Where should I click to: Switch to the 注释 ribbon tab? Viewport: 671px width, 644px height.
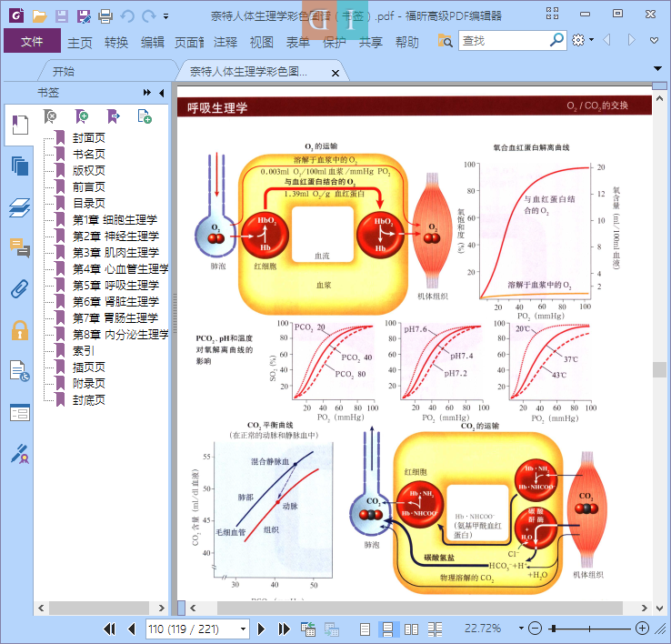click(x=225, y=42)
